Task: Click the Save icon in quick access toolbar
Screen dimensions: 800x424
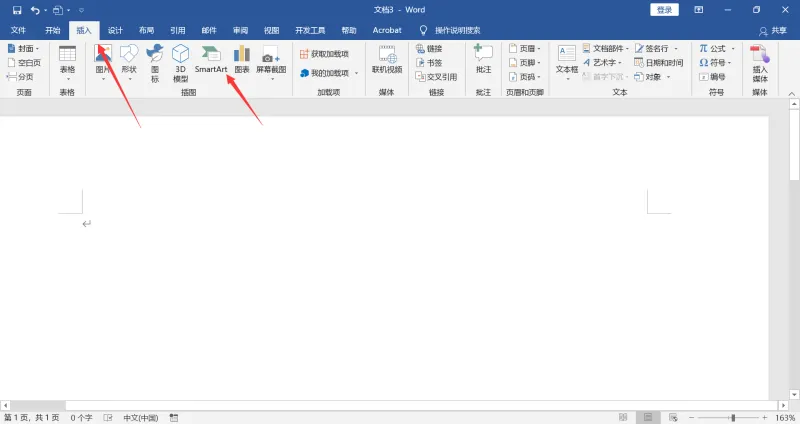Action: (17, 10)
